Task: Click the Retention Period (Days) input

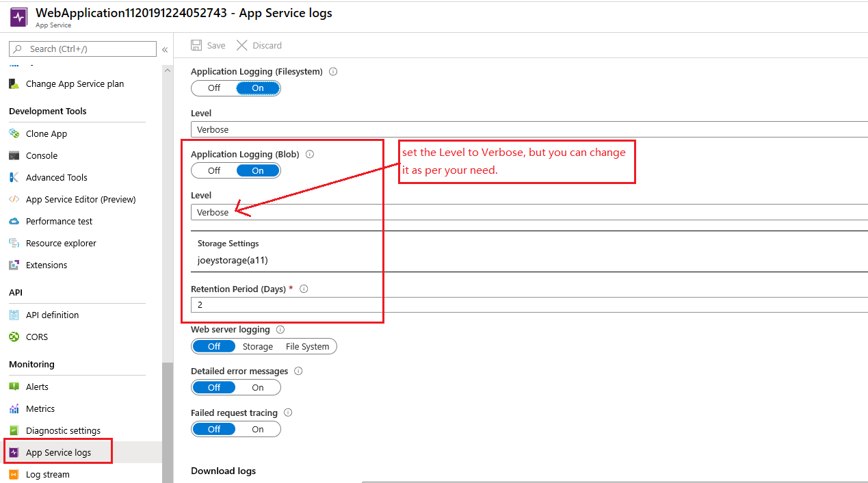Action: 529,305
